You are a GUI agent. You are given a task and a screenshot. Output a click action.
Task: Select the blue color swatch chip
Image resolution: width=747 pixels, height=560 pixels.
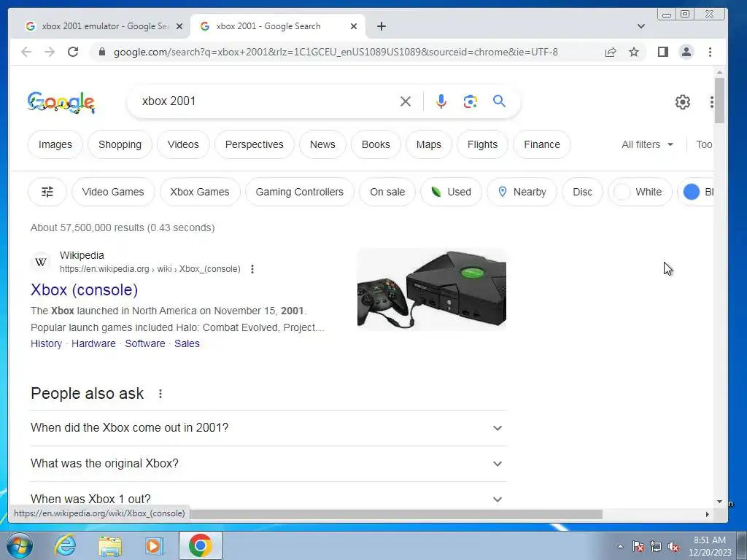(x=696, y=192)
